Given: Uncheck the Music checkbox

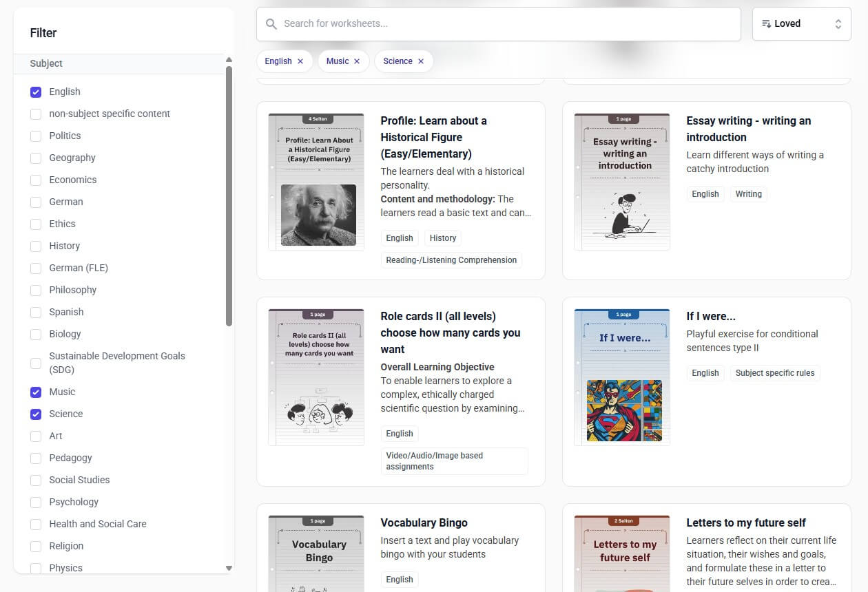Looking at the screenshot, I should 36,392.
